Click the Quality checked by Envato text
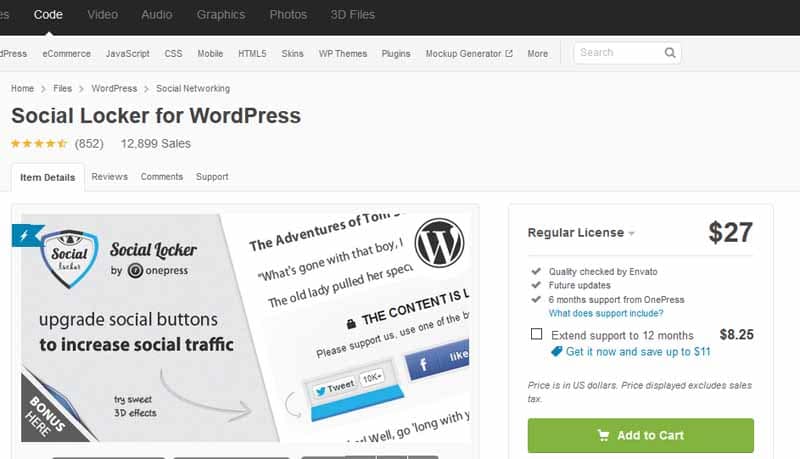Screen dimensions: 800x459 point(603,271)
